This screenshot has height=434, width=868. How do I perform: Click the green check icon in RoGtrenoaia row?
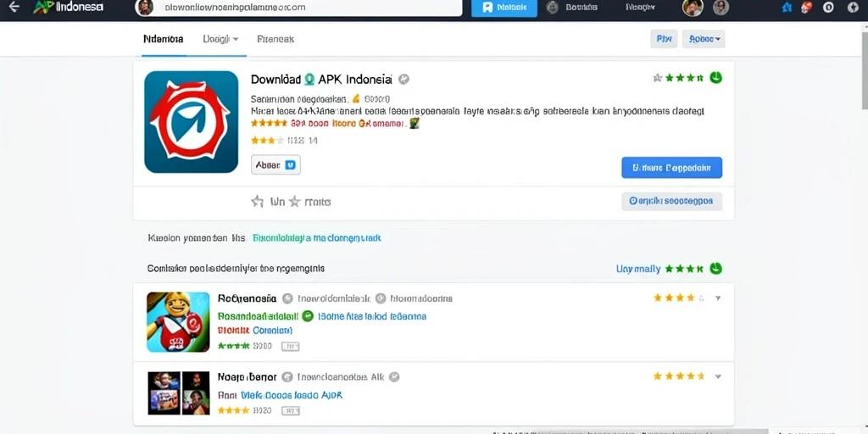click(308, 317)
